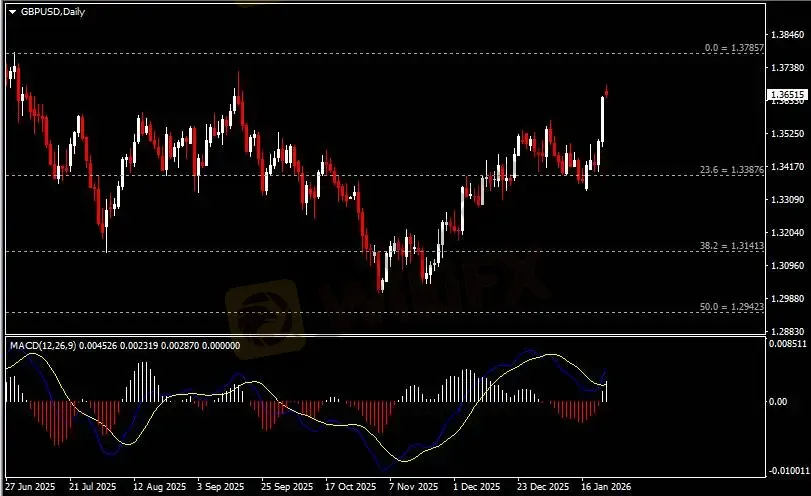Click the MACD zero level 0.00 label
Image resolution: width=811 pixels, height=496 pixels.
coord(778,401)
